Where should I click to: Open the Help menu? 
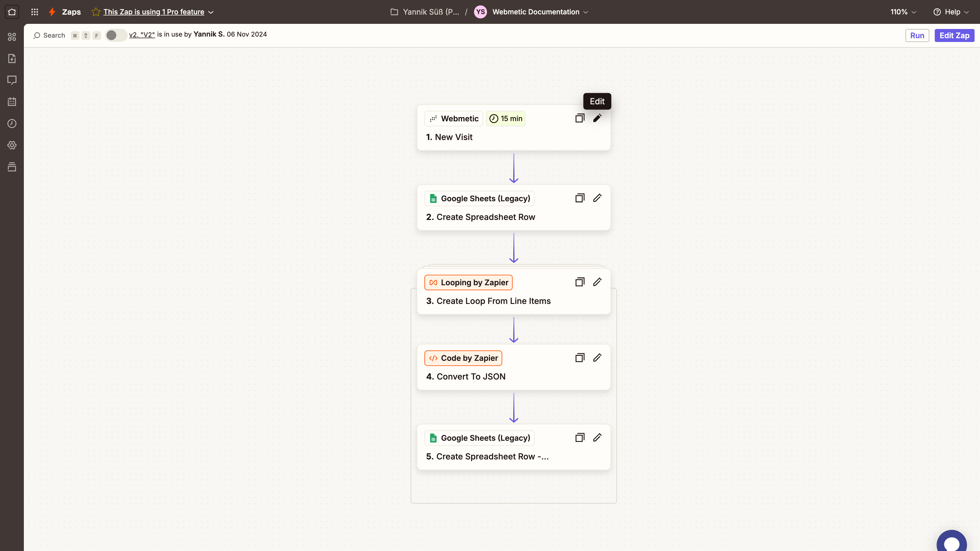click(x=951, y=12)
